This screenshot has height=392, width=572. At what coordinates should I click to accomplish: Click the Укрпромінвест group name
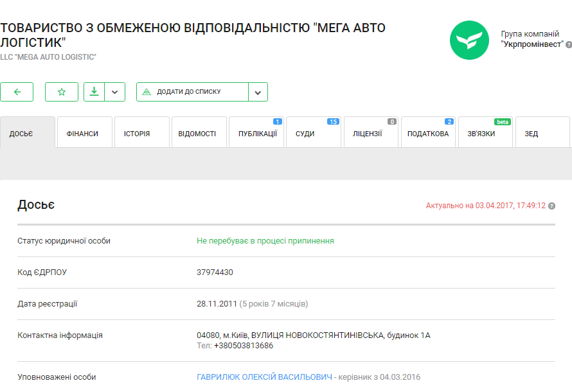coord(531,44)
